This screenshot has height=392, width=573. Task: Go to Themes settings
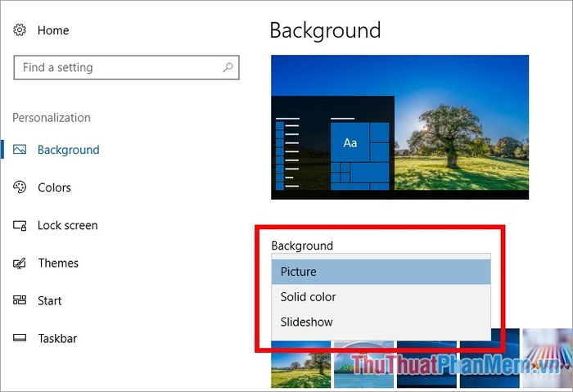(58, 263)
